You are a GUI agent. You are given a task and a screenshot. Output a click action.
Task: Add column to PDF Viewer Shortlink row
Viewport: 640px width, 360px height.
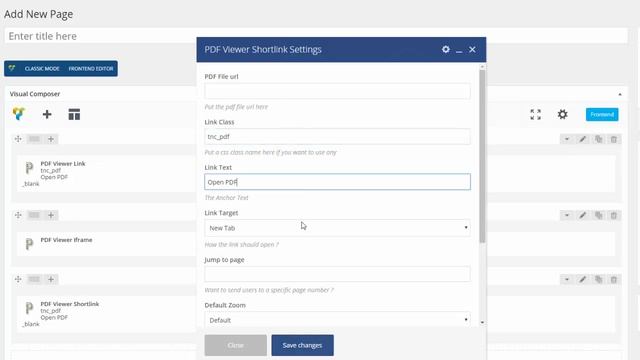(51, 279)
